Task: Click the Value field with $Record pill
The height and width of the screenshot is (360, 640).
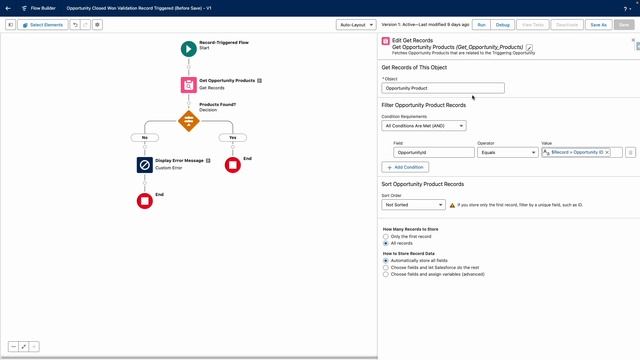Action: coord(582,152)
